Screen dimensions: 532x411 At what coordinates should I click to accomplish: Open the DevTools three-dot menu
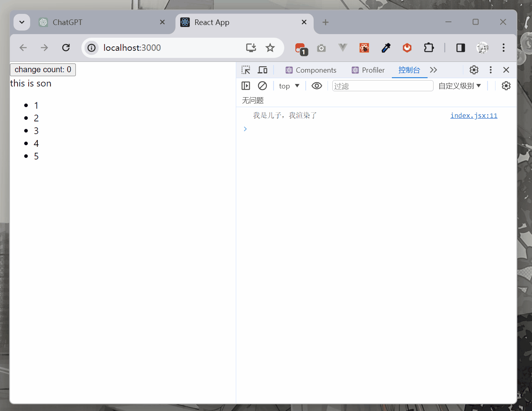[491, 70]
